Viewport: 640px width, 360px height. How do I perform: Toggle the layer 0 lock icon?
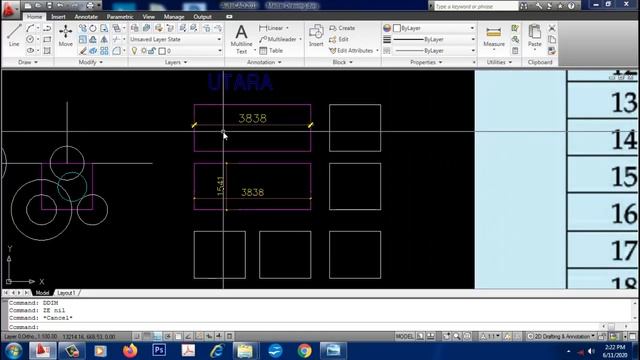pyautogui.click(x=152, y=51)
